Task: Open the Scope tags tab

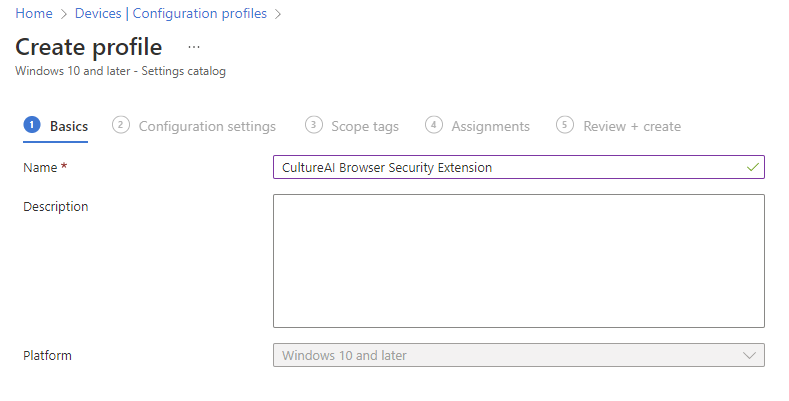Action: (365, 126)
